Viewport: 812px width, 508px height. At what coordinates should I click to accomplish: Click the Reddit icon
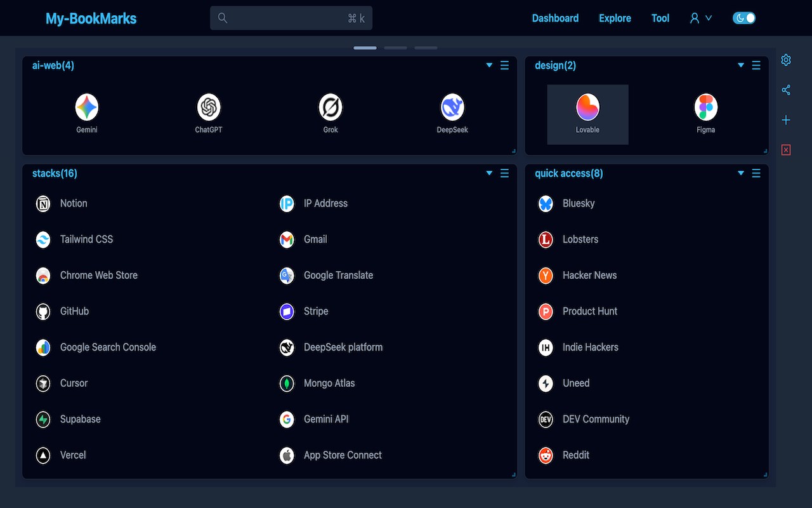(x=546, y=455)
